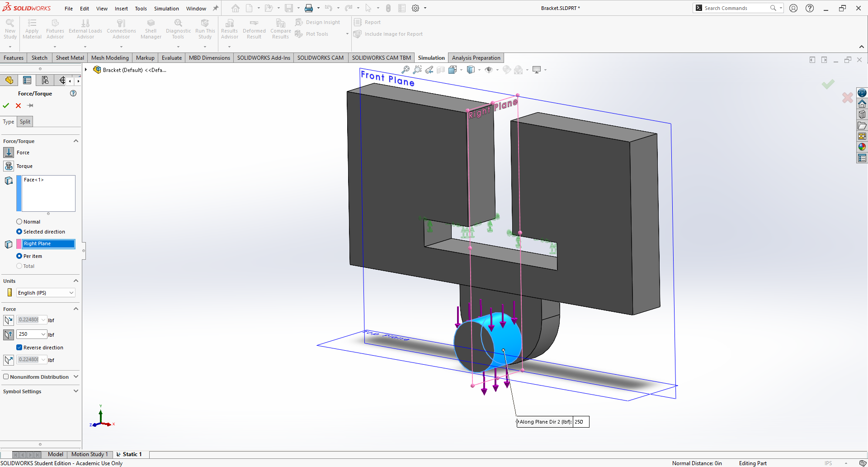Switch to the Motion Study 1 tab
The width and height of the screenshot is (868, 467).
[90, 454]
